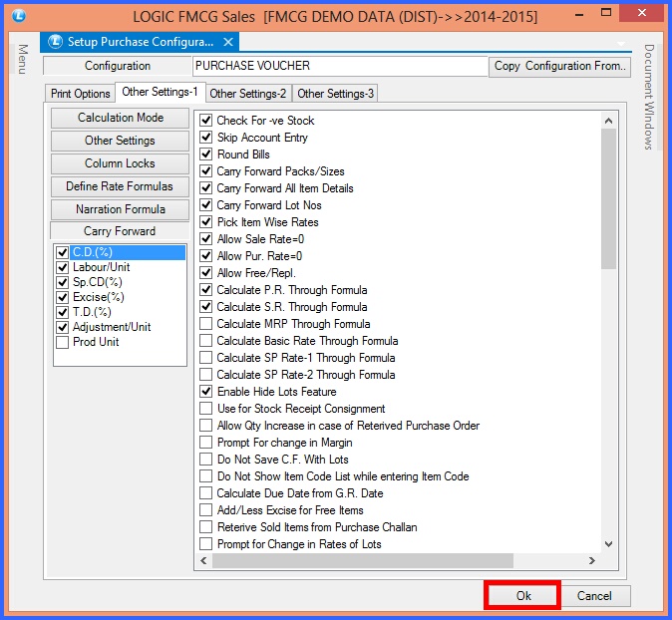
Task: Check Add/Less Excise for Free Items
Action: [x=206, y=510]
